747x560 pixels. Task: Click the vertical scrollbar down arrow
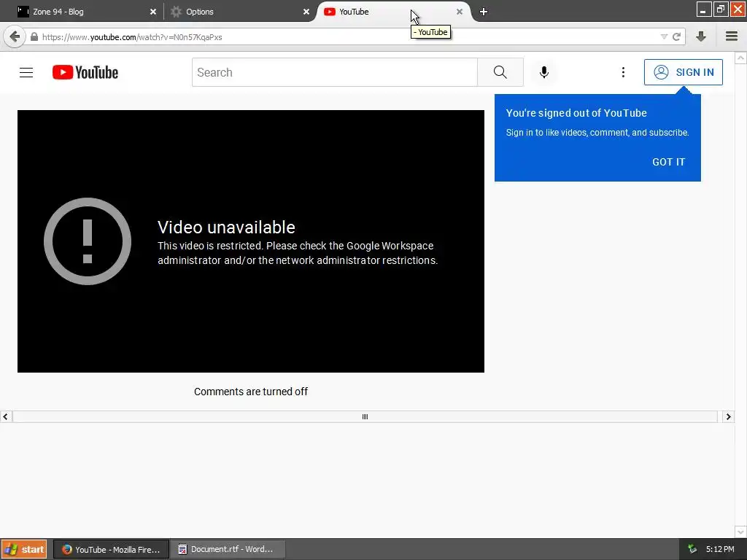point(740,532)
